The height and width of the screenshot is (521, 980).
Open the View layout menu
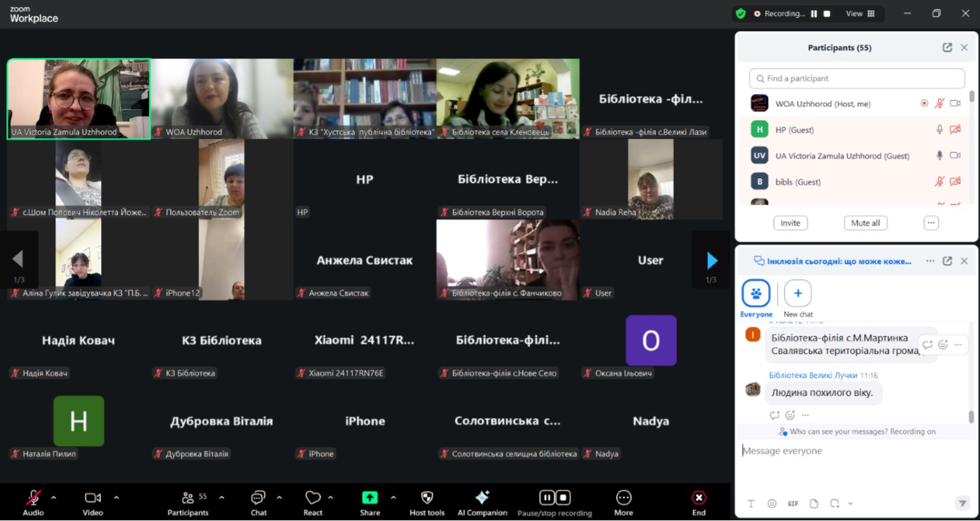point(860,13)
